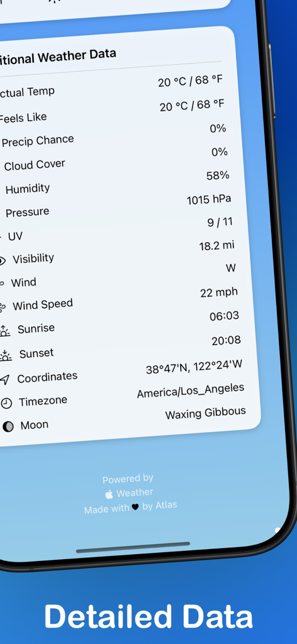Image resolution: width=297 pixels, height=644 pixels.
Task: Click the Sunset label
Action: click(36, 353)
